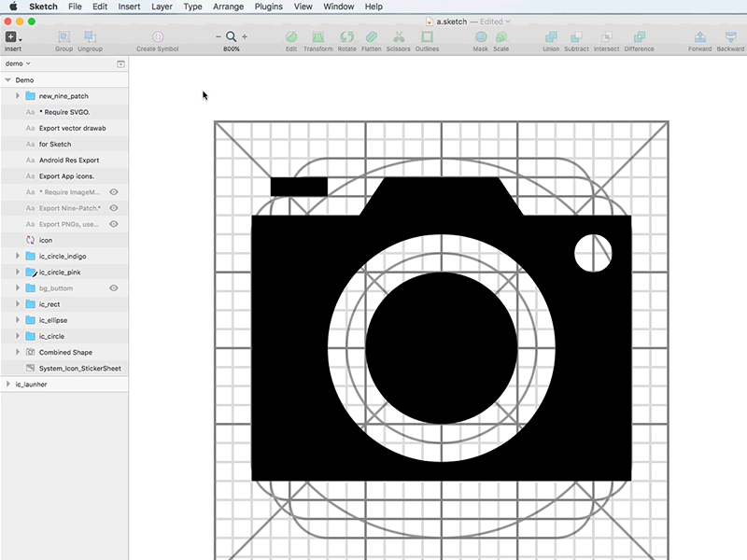The height and width of the screenshot is (560, 747).
Task: Expand the Combined Shape layer
Action: tap(18, 352)
